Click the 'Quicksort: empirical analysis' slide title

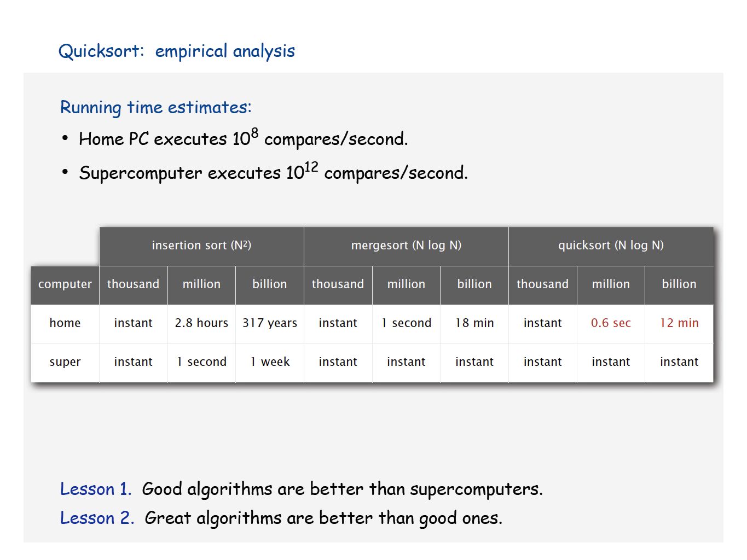176,51
